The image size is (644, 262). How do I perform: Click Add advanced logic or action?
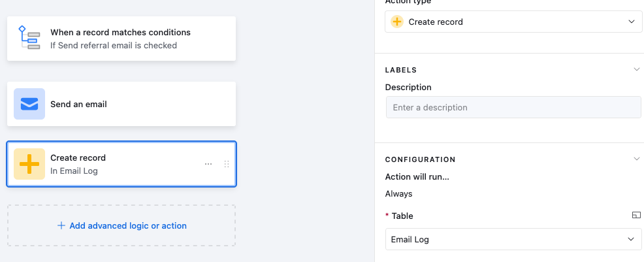click(x=121, y=225)
